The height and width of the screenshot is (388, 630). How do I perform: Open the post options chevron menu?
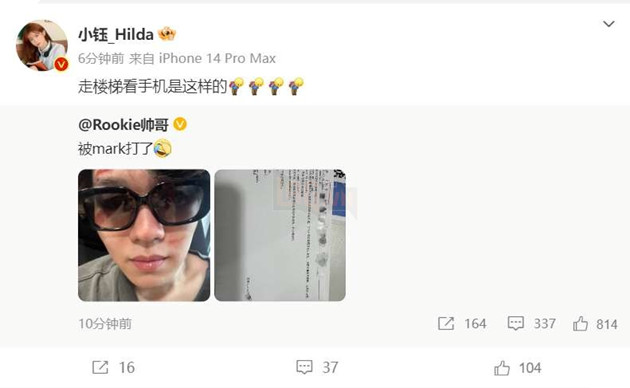609,24
